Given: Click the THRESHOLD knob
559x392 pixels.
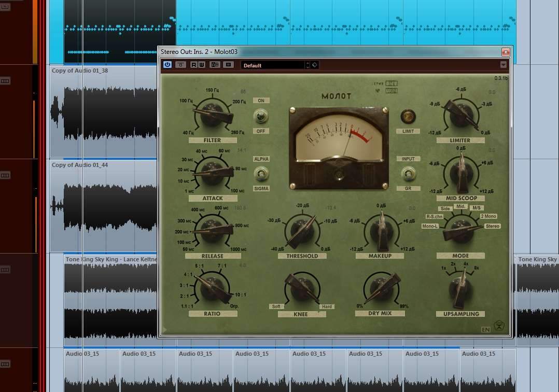Looking at the screenshot, I should pos(302,232).
